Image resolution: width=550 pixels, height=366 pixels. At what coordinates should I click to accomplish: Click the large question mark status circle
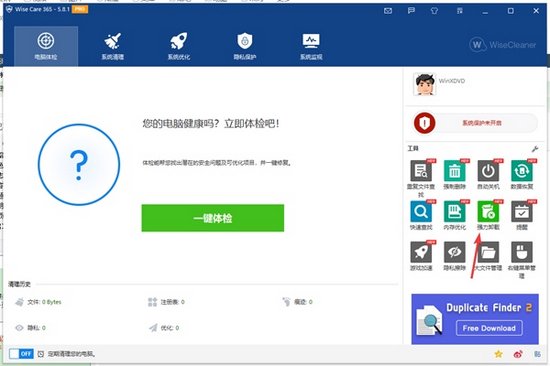[79, 165]
